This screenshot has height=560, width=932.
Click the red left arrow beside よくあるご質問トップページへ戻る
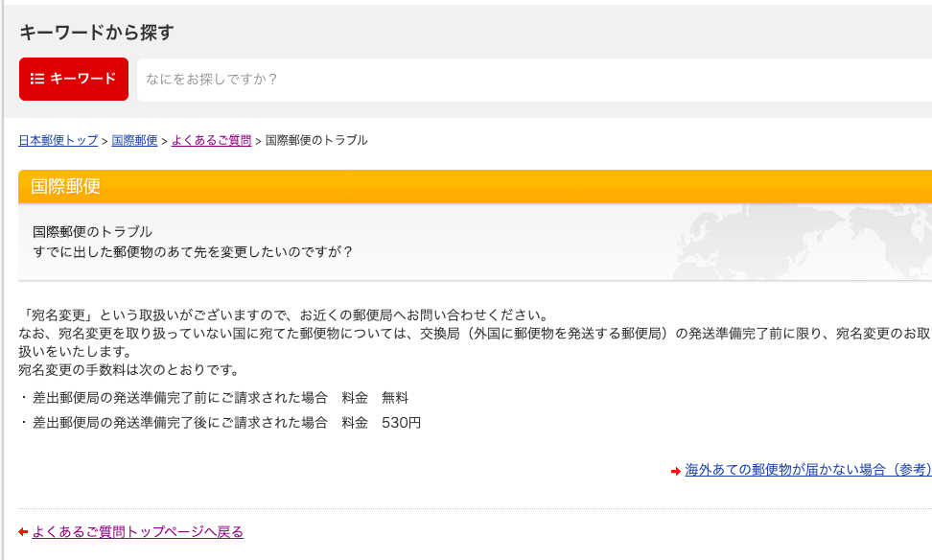[x=23, y=532]
